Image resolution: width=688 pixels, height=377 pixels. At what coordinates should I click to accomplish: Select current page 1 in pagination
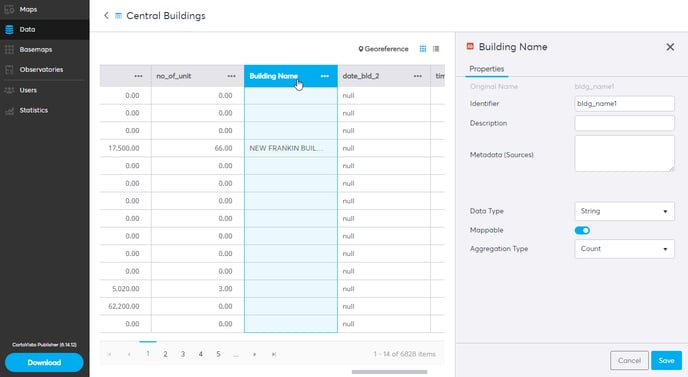[148, 354]
